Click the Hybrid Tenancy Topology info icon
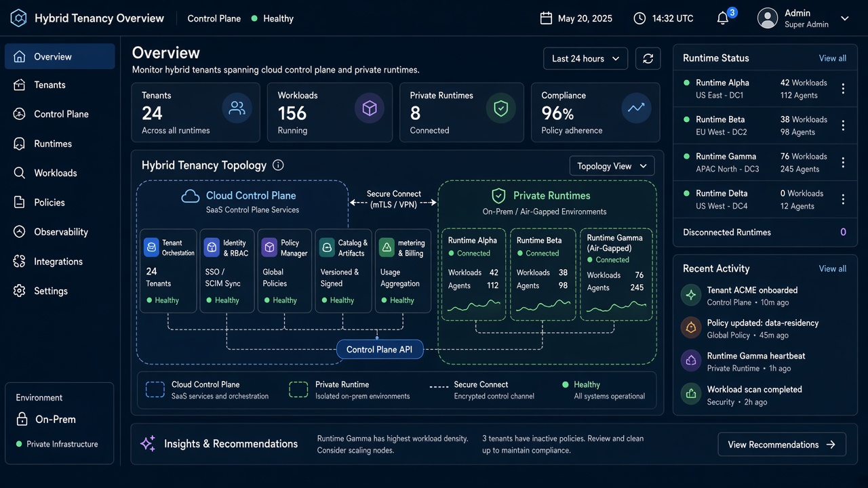The height and width of the screenshot is (488, 868). [x=278, y=165]
